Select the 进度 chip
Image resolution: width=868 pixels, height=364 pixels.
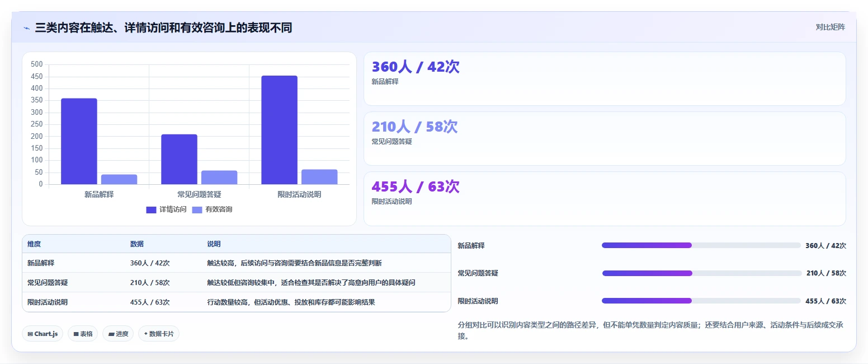[x=118, y=334]
